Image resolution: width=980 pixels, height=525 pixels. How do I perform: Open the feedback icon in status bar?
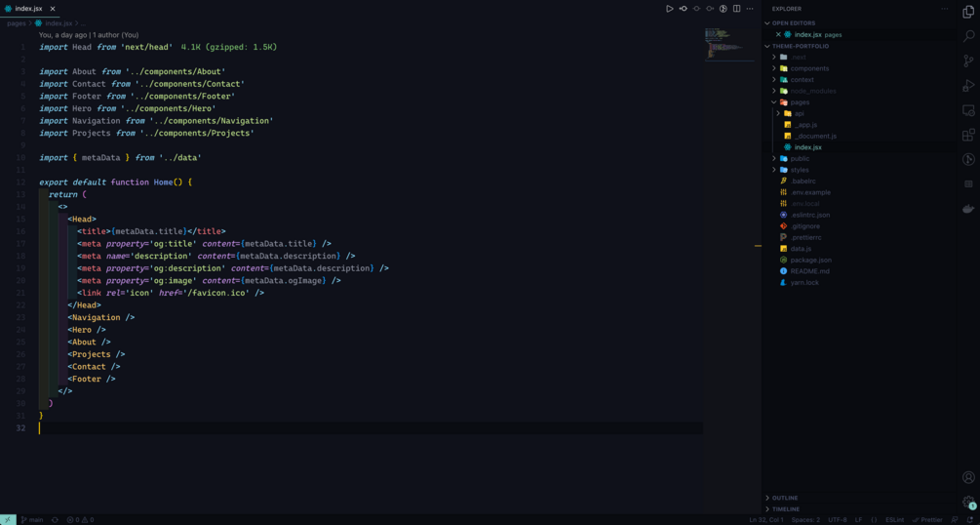click(x=955, y=520)
